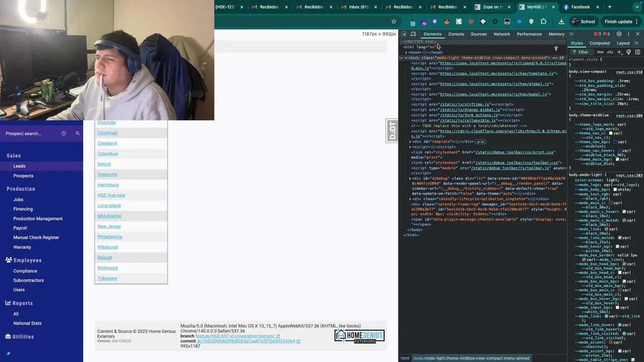Image resolution: width=644 pixels, height=362 pixels.
Task: Show the Django Debug Toolbar DJDT handle
Action: [392, 131]
